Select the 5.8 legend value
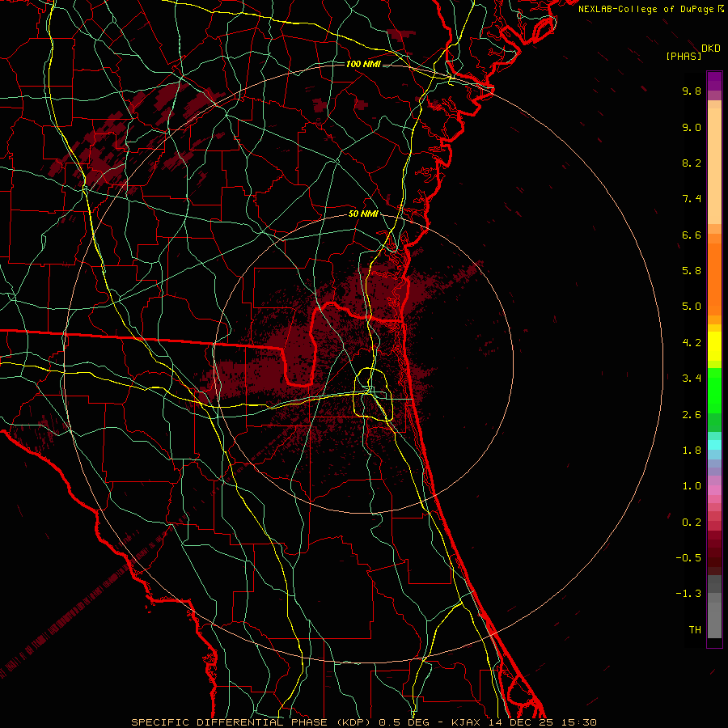The width and height of the screenshot is (728, 728). tap(692, 271)
